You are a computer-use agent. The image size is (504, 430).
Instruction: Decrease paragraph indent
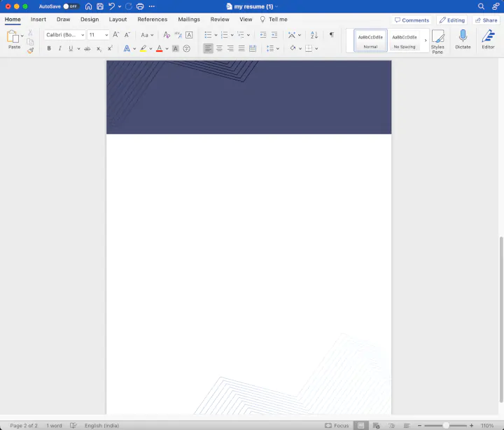click(x=263, y=35)
